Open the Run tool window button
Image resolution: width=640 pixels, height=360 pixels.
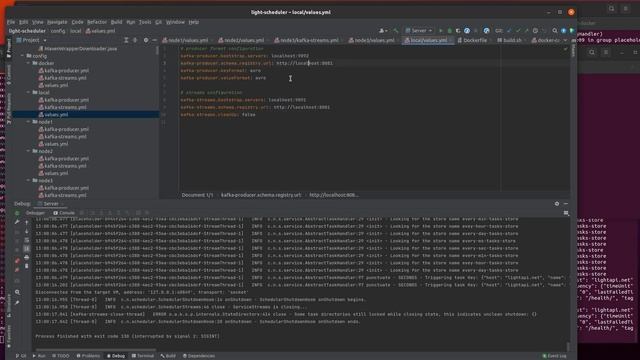tap(39, 356)
